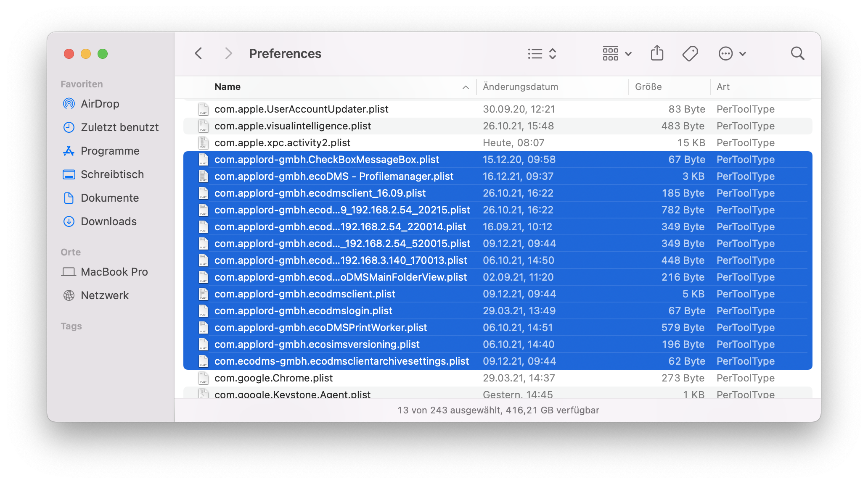Open the Netzwerk sidebar location
This screenshot has height=484, width=868.
104,295
